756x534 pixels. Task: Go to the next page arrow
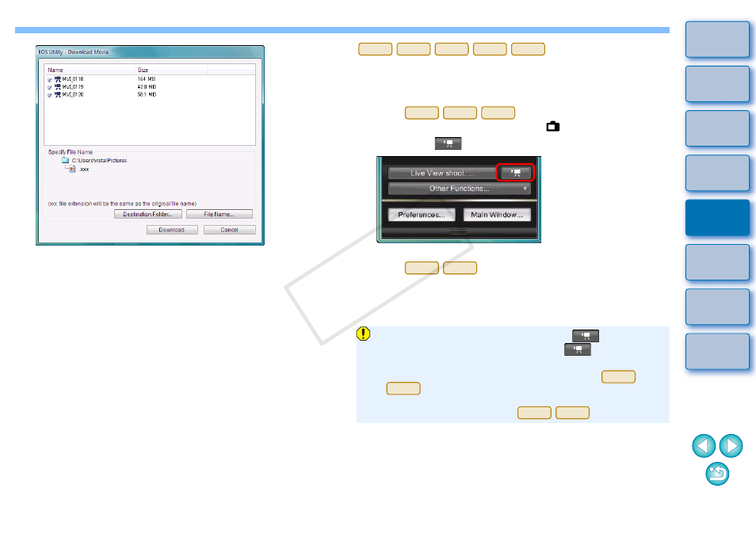coord(731,446)
